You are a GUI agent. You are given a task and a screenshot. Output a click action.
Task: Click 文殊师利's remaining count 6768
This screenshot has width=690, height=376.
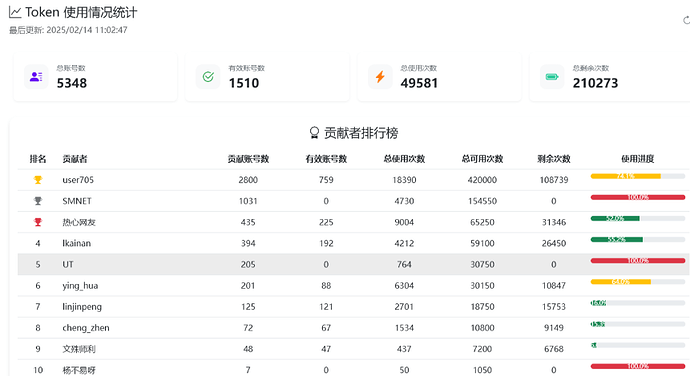point(554,349)
